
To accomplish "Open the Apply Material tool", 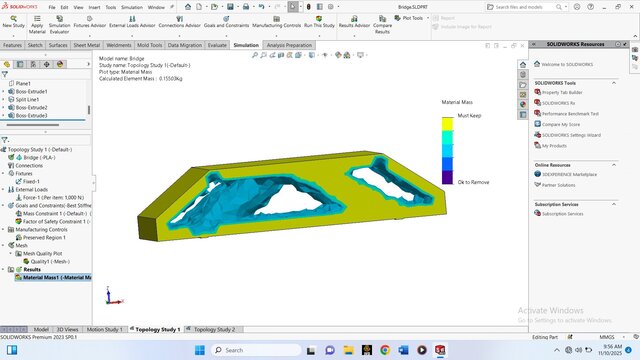I will [37, 25].
